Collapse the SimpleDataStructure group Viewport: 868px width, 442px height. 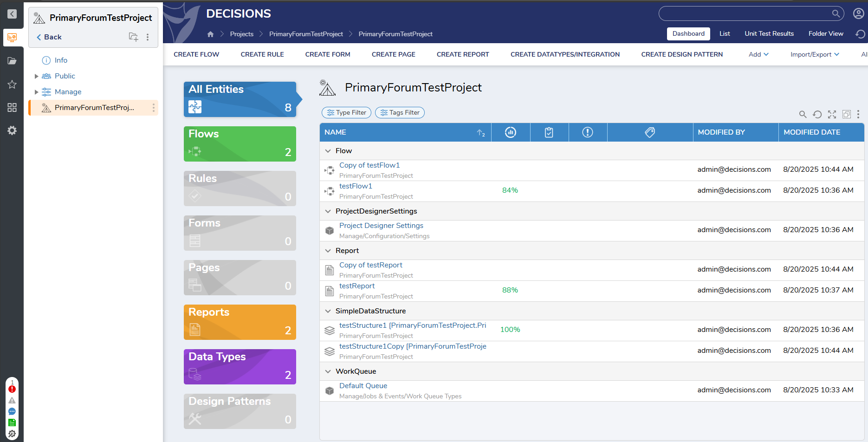[328, 311]
